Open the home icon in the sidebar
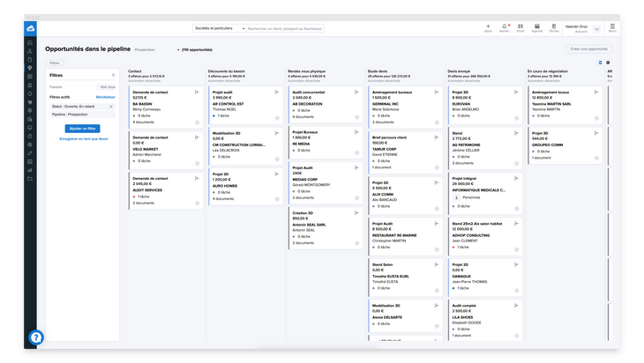Screen dimensions: 644x363 pyautogui.click(x=30, y=42)
